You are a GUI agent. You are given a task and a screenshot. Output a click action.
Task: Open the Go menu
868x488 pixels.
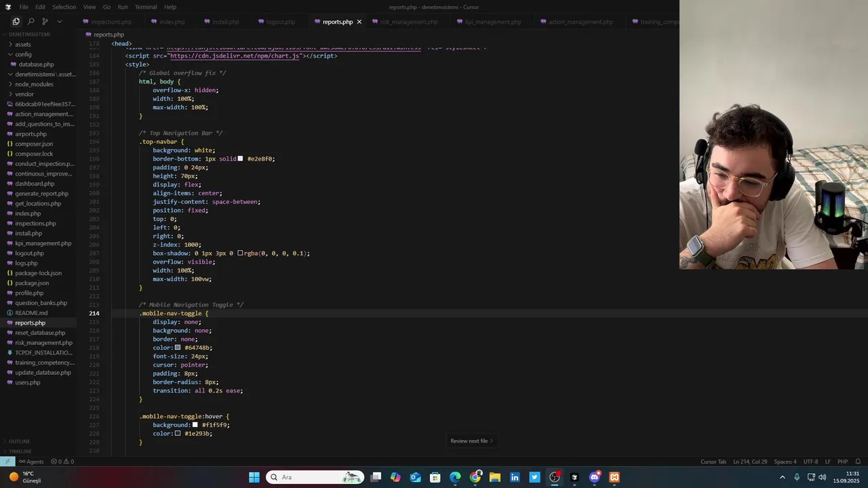[x=106, y=7]
